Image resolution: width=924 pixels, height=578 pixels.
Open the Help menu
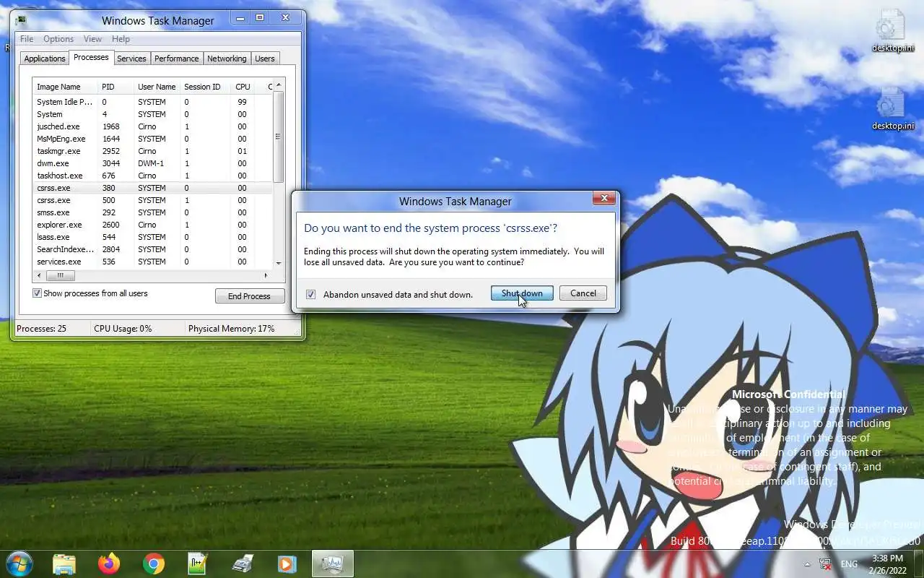pyautogui.click(x=121, y=39)
